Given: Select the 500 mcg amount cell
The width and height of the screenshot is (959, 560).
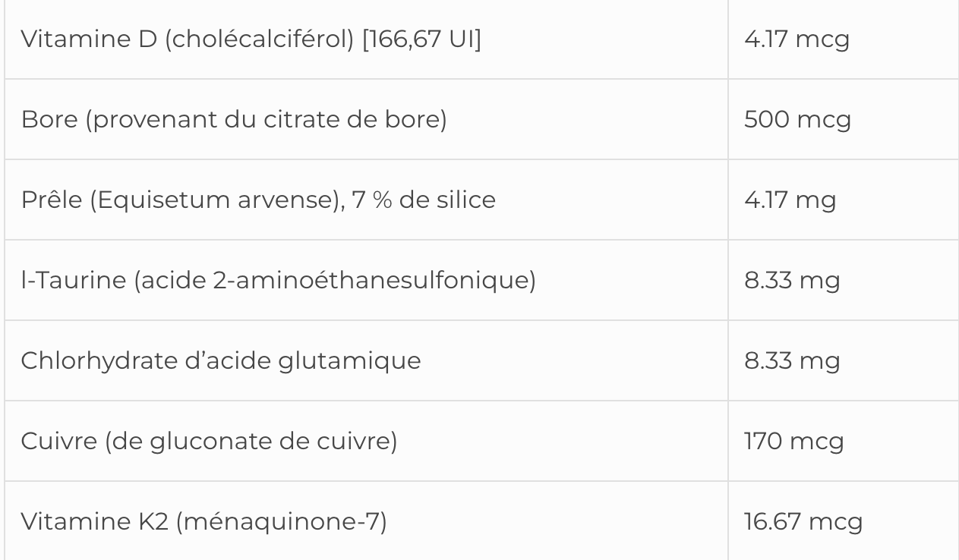Looking at the screenshot, I should (x=797, y=120).
